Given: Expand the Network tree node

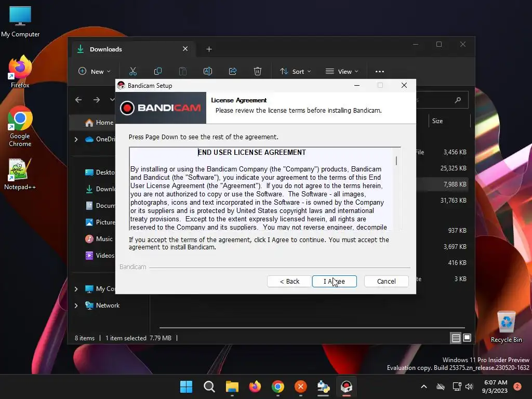Looking at the screenshot, I should [x=76, y=305].
